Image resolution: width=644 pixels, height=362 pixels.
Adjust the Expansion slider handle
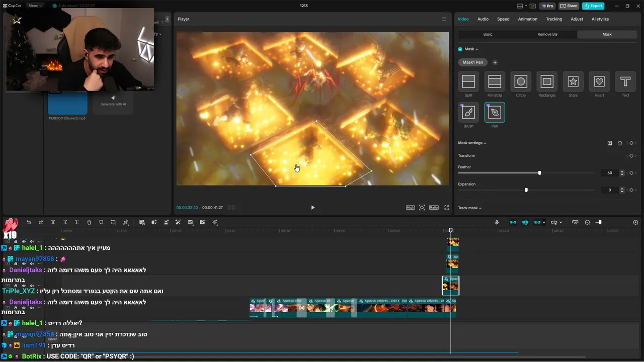point(526,190)
